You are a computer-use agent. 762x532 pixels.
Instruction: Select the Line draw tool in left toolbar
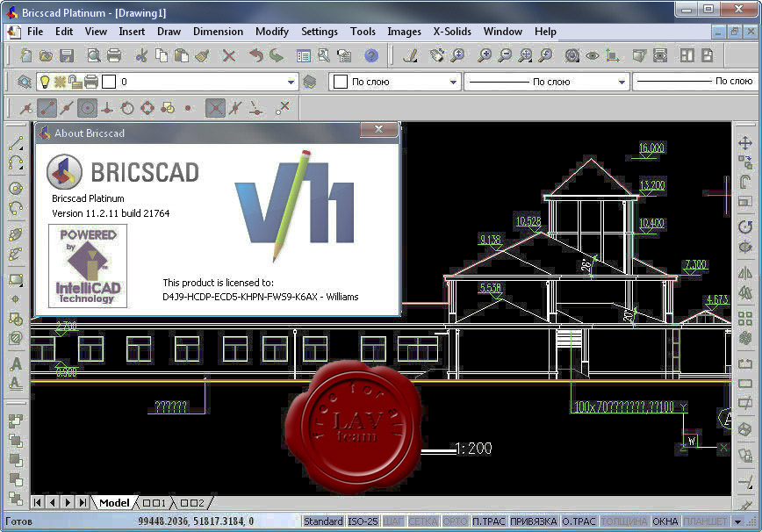16,143
